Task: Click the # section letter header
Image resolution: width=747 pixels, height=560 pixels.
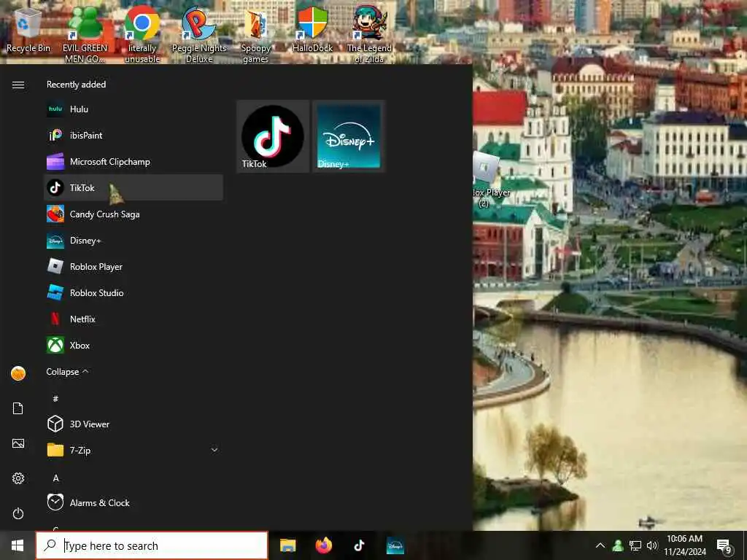Action: [55, 399]
